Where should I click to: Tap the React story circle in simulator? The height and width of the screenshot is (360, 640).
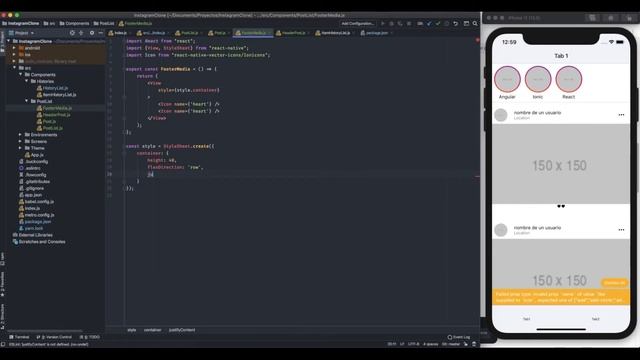click(569, 79)
